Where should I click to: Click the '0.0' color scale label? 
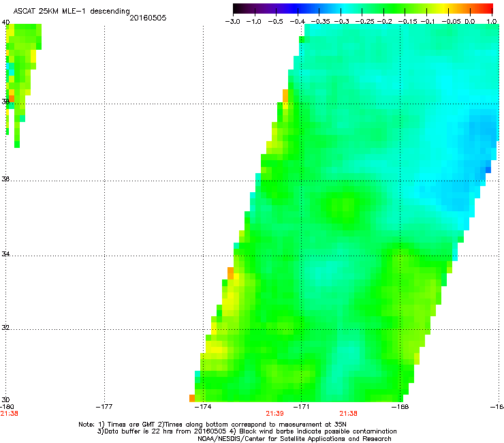(470, 22)
